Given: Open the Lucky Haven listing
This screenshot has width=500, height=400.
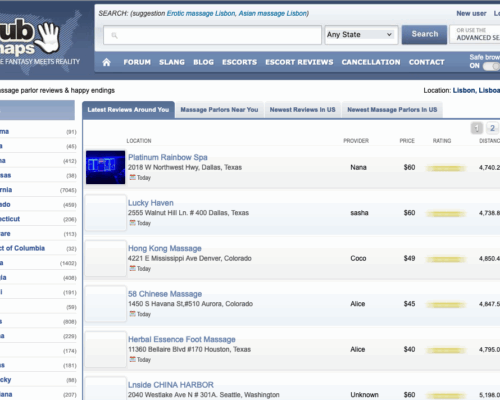Looking at the screenshot, I should pos(151,203).
